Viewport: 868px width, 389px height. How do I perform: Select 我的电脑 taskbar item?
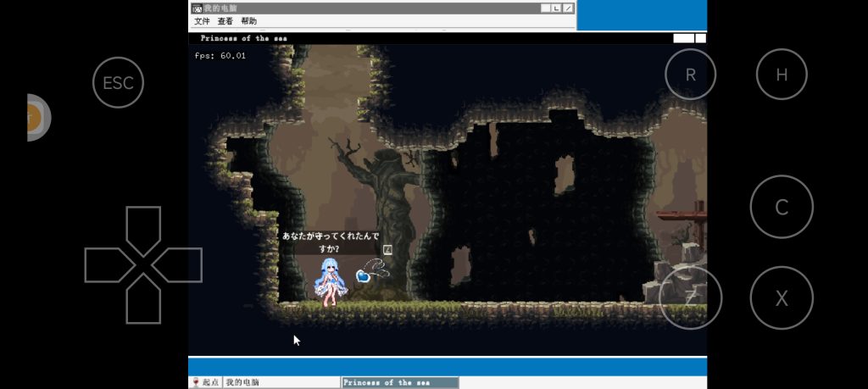tap(281, 382)
